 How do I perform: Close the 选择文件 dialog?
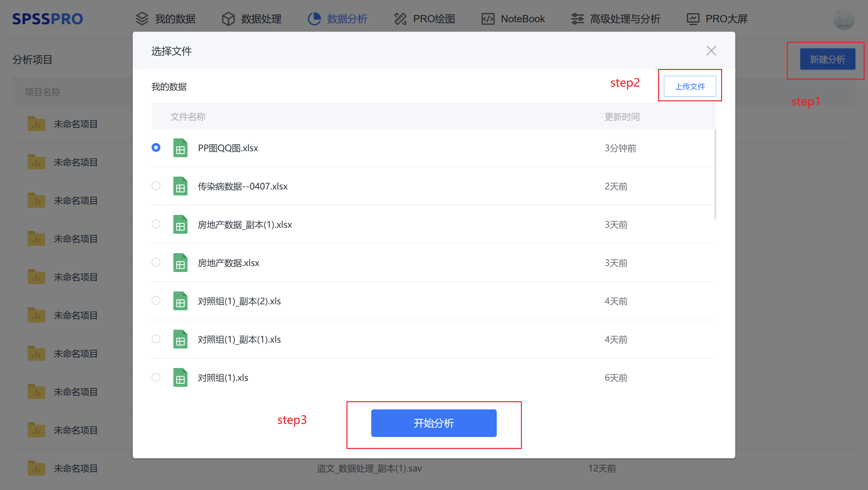click(x=711, y=51)
